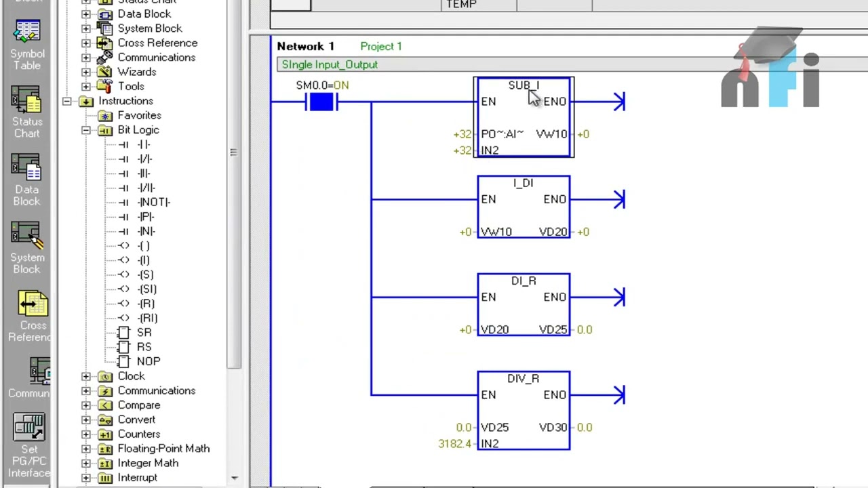Expand the Interrupt folder
Image resolution: width=868 pixels, height=488 pixels.
pyautogui.click(x=86, y=478)
